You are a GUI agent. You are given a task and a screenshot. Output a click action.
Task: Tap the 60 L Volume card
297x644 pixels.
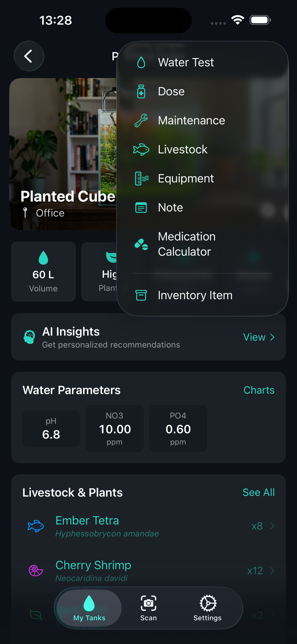(x=43, y=272)
